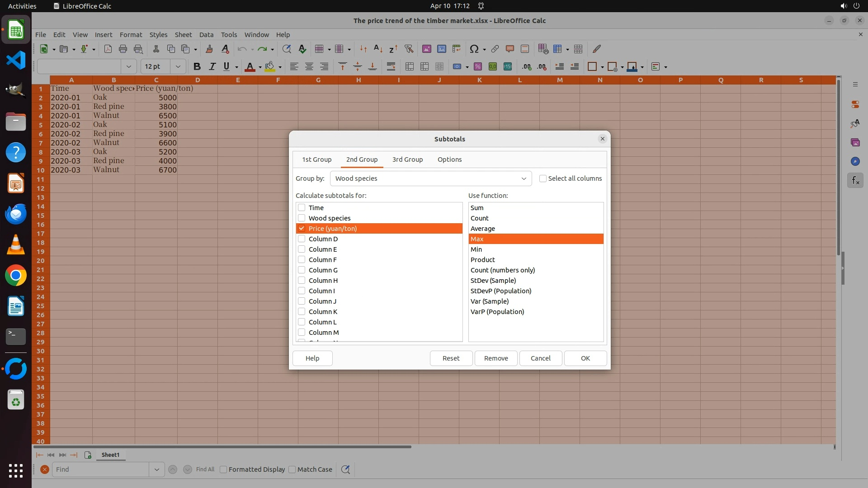Click the Print toolbar icon
Viewport: 868px width, 488px height.
[x=123, y=49]
